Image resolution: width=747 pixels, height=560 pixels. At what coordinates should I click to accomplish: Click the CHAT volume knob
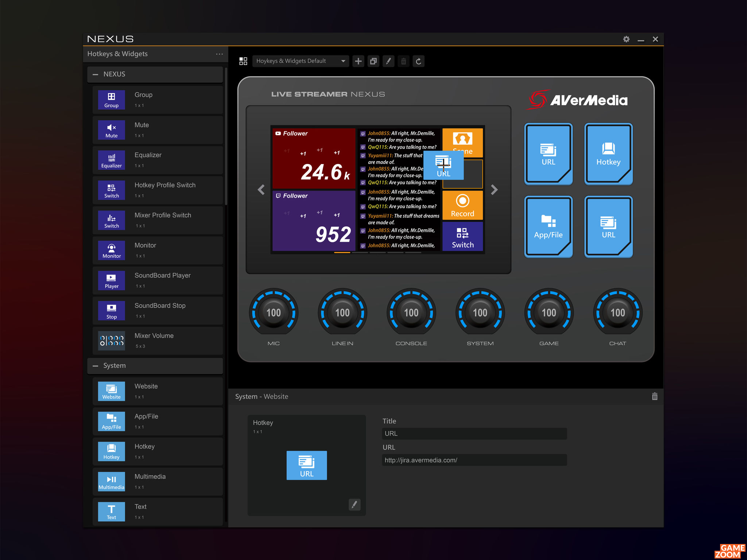point(618,312)
